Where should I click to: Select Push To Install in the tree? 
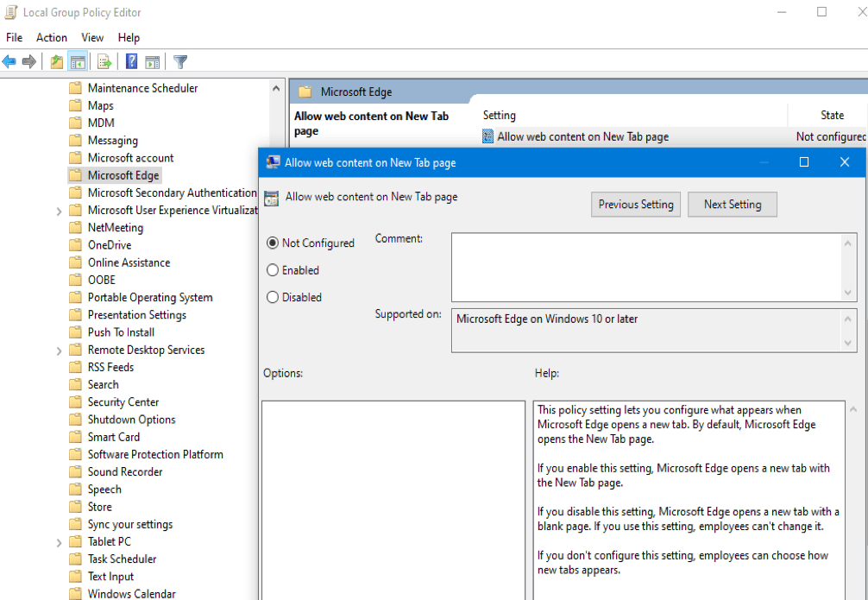121,332
